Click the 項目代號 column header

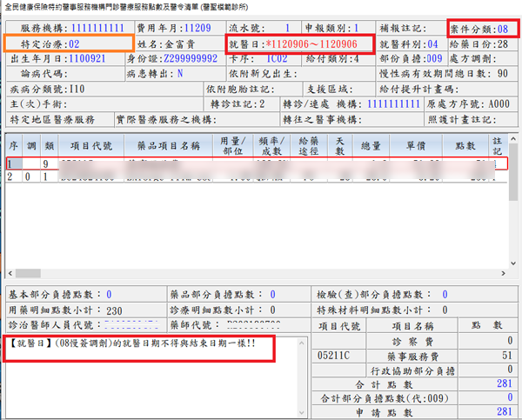[x=90, y=144]
